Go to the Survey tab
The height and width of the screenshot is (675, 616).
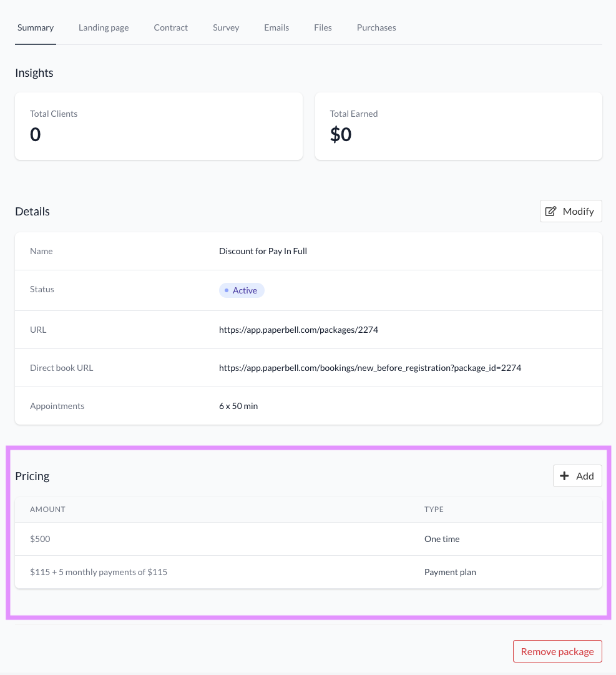pyautogui.click(x=226, y=27)
